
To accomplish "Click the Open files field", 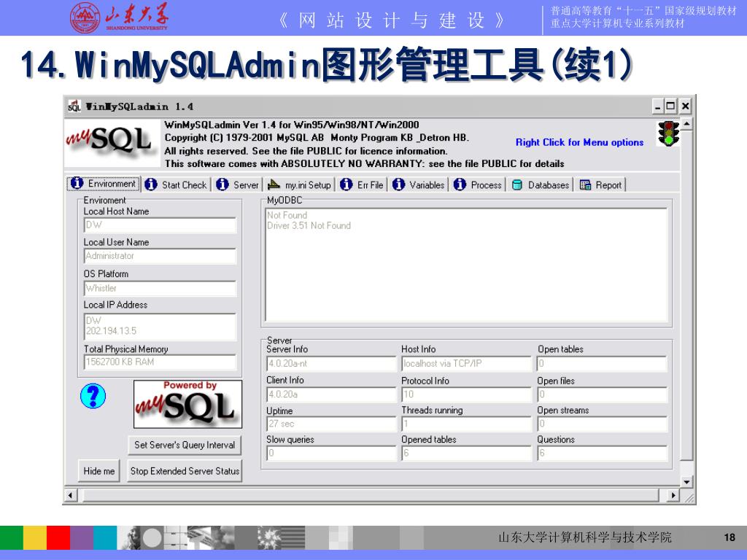I will click(x=603, y=394).
